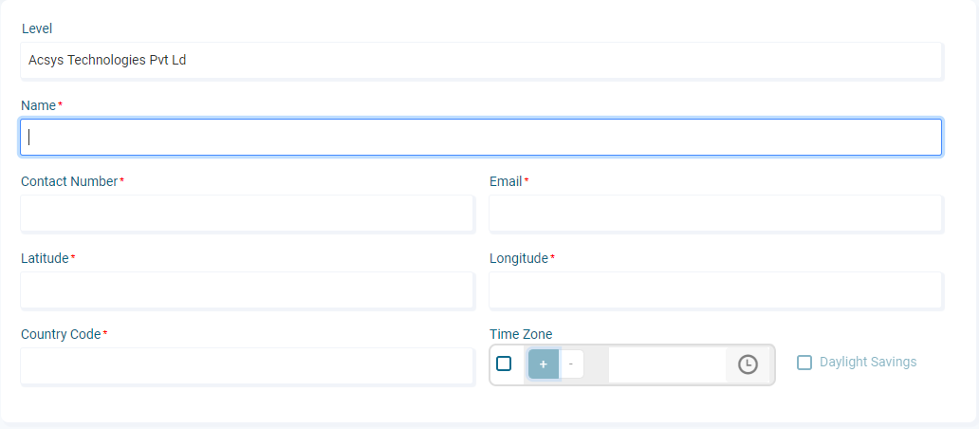Click the Contact Number label

(69, 181)
